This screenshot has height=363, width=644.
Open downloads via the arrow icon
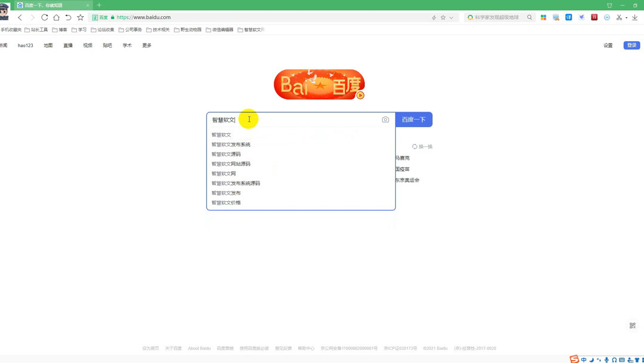(634, 17)
